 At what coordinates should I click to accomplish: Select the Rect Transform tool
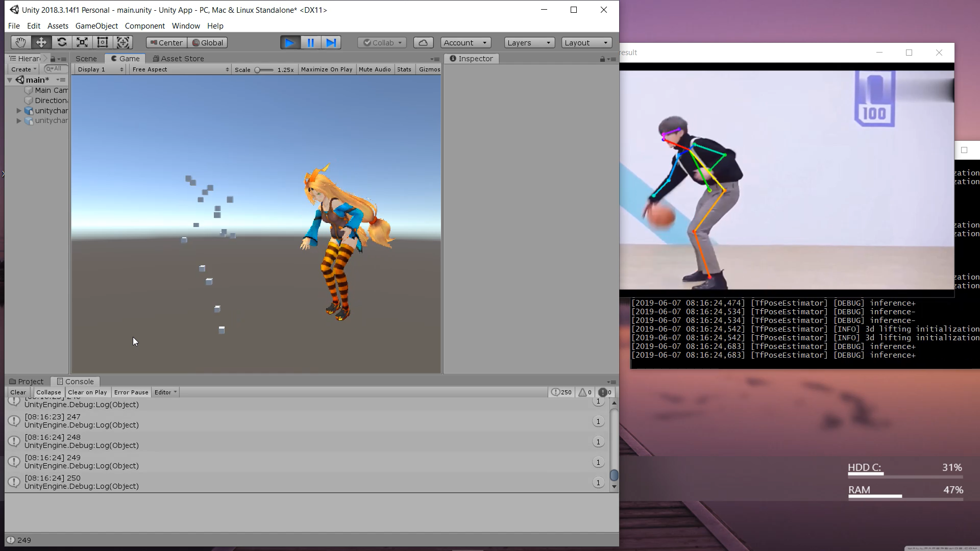coord(103,42)
